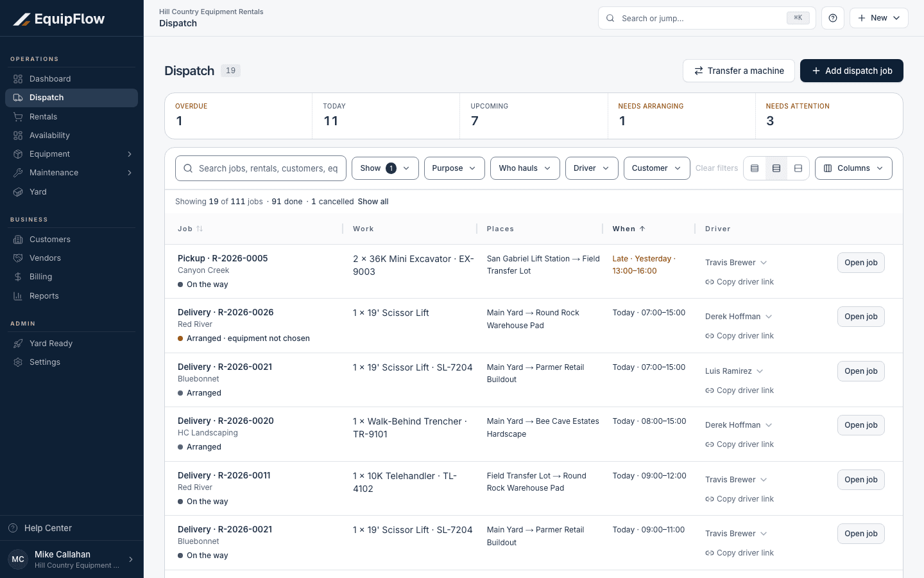The width and height of the screenshot is (924, 578).
Task: Click Add dispatch job button
Action: [x=851, y=71]
